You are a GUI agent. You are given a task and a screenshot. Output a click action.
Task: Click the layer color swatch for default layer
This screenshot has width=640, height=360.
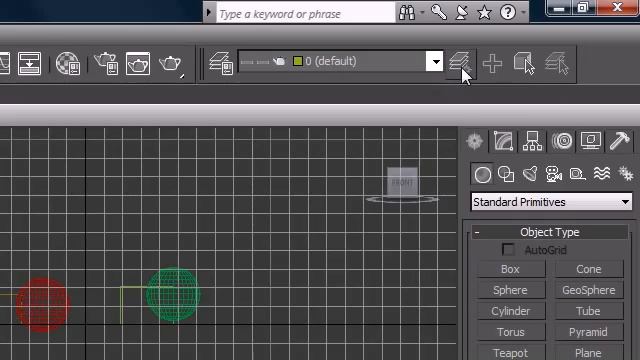298,61
